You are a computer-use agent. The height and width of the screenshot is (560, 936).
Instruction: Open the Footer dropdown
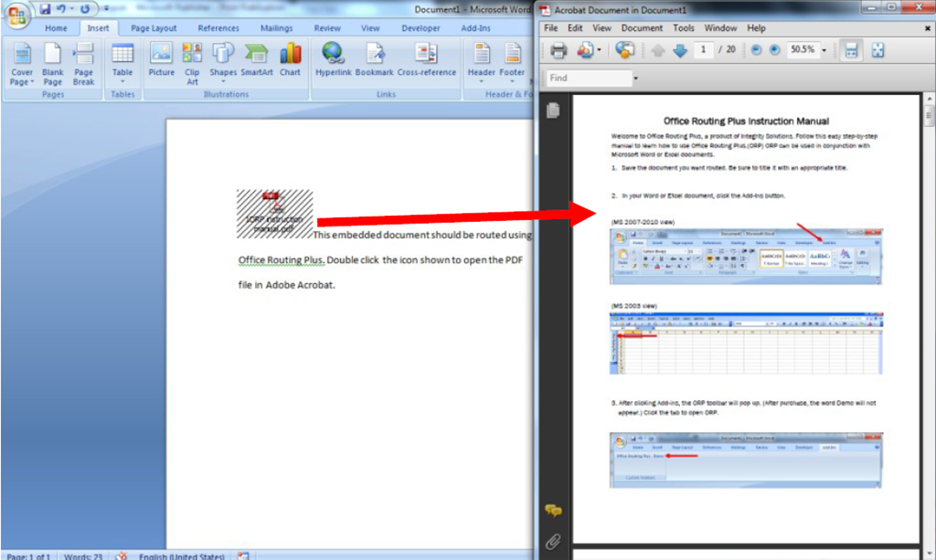[x=512, y=64]
